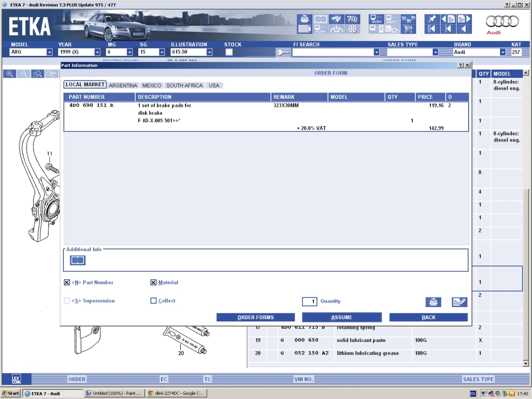Image resolution: width=532 pixels, height=399 pixels.
Task: Click the ORDER FORMS button
Action: pyautogui.click(x=255, y=317)
